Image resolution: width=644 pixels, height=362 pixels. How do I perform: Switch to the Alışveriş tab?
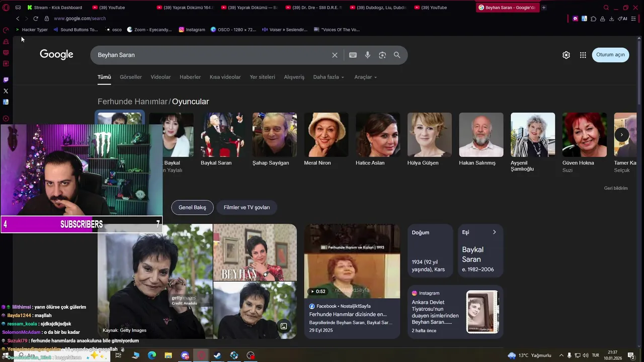pos(294,77)
